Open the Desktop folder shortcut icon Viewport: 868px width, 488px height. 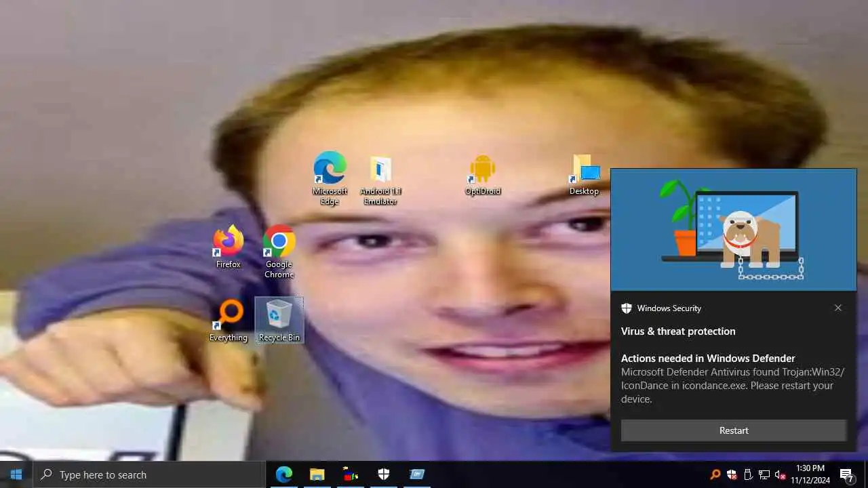pos(584,175)
